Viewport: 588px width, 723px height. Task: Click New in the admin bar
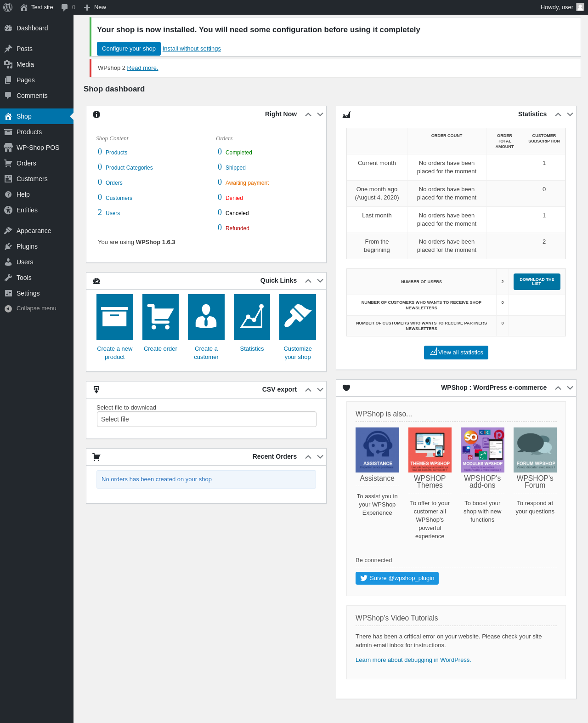click(95, 7)
